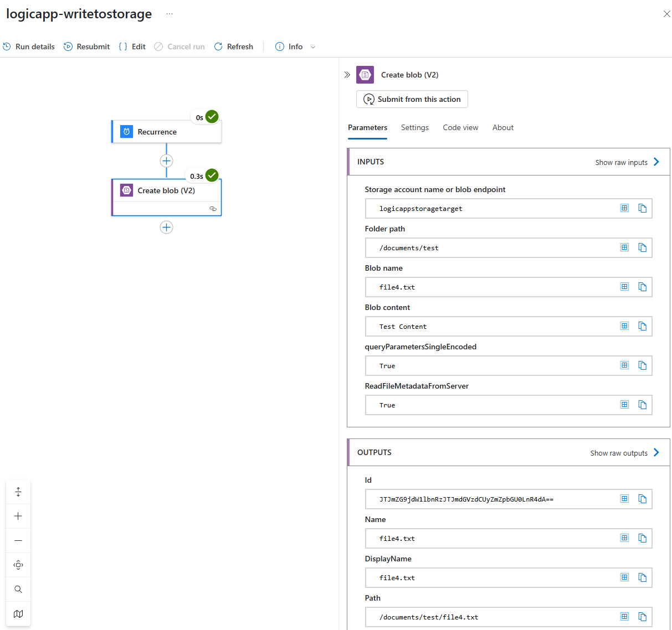Click the zoom in canvas control

coord(18,516)
